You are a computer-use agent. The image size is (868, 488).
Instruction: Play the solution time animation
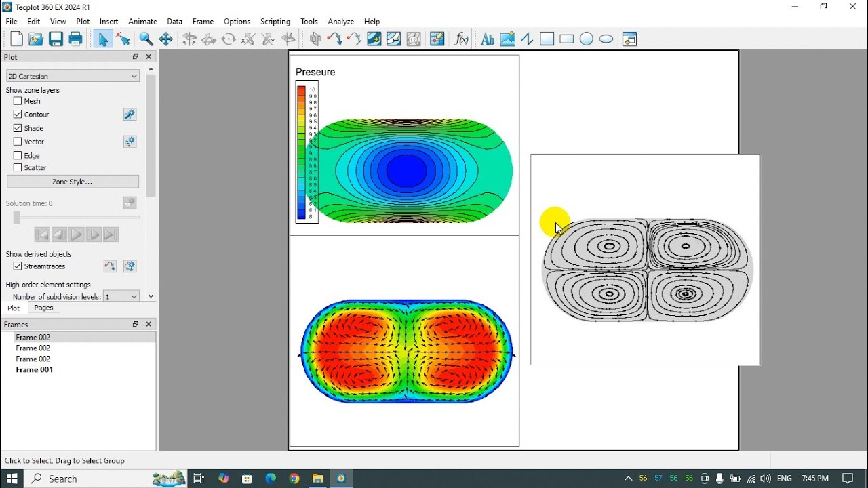point(76,235)
